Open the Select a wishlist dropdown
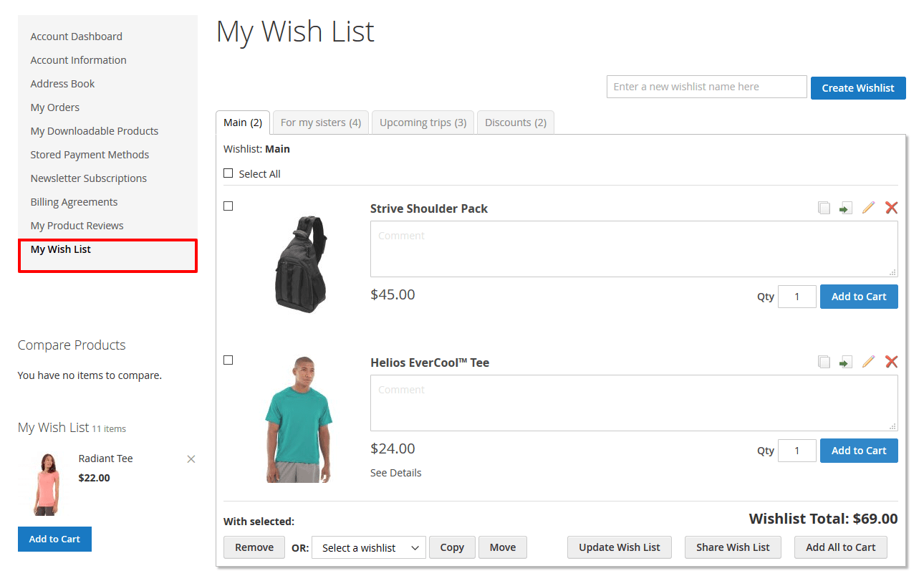924x571 pixels. [368, 547]
